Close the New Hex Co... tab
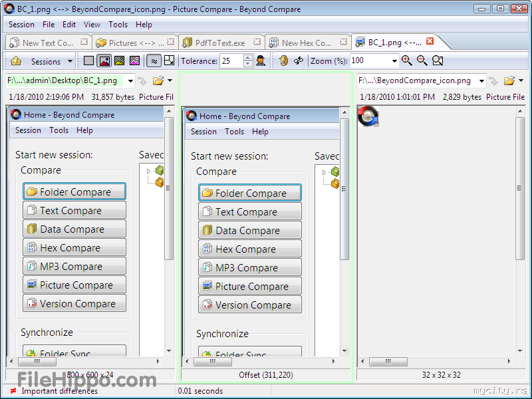The width and height of the screenshot is (532, 399). click(x=343, y=42)
